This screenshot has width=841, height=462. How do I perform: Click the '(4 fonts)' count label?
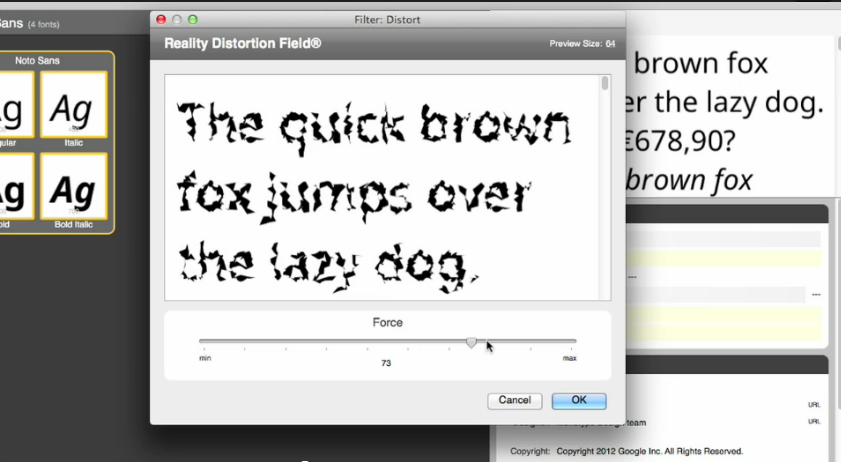coord(43,25)
